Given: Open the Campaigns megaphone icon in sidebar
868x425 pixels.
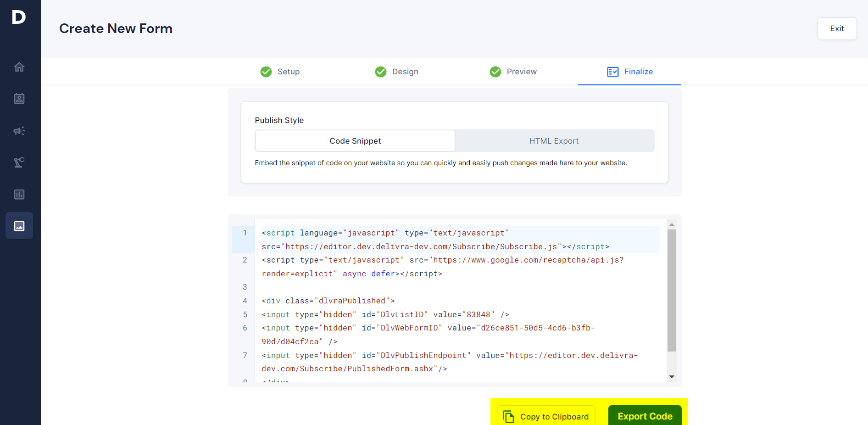Looking at the screenshot, I should (19, 131).
